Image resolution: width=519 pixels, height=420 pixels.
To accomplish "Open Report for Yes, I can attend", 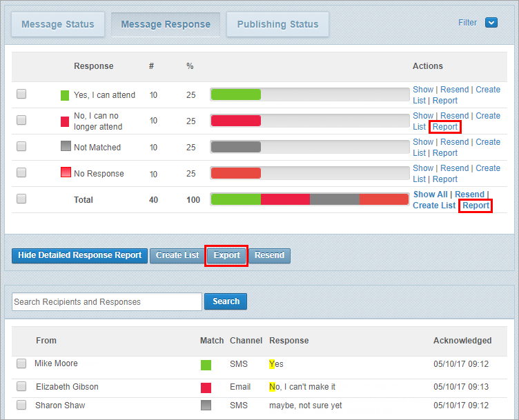I will pyautogui.click(x=445, y=101).
